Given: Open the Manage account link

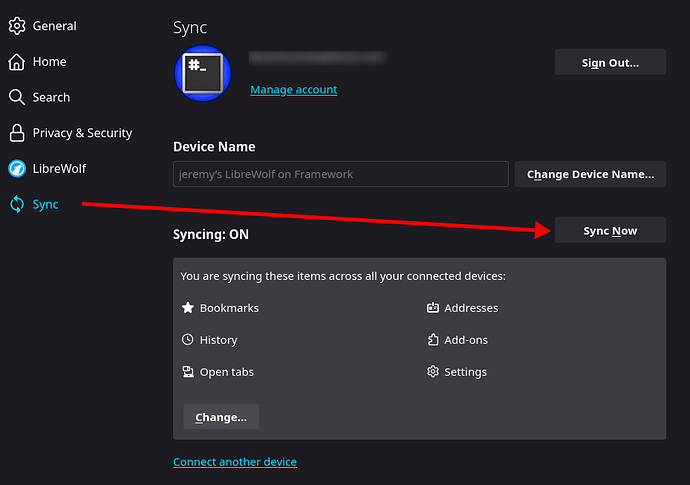Looking at the screenshot, I should (x=294, y=89).
